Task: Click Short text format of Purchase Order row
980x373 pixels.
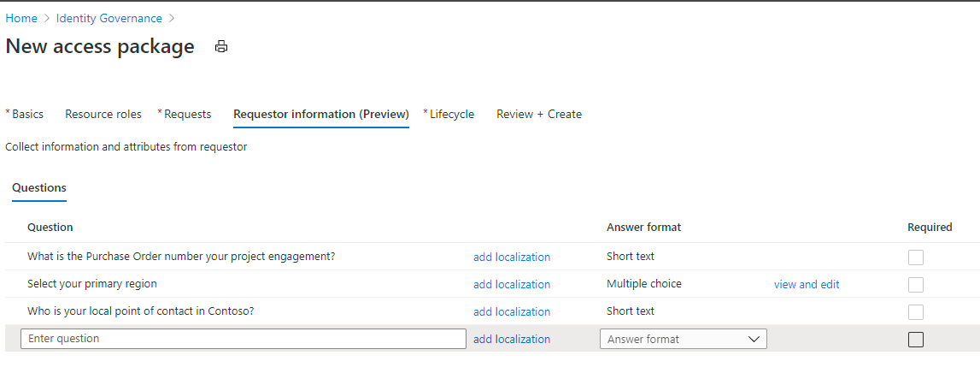Action: (x=631, y=256)
